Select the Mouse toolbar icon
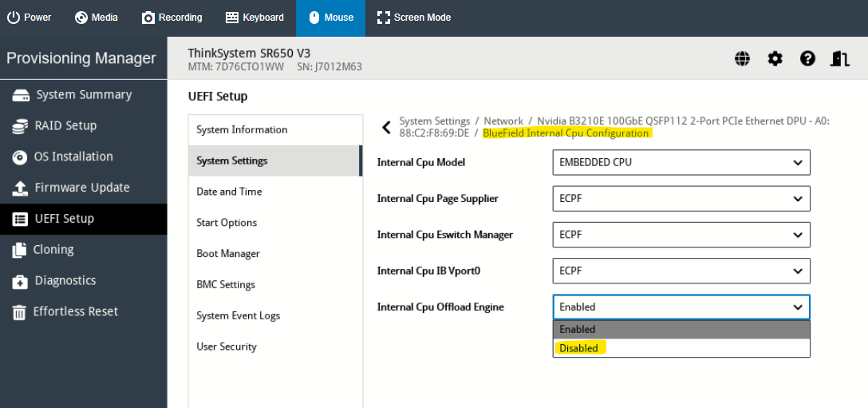This screenshot has width=868, height=408. 314,18
